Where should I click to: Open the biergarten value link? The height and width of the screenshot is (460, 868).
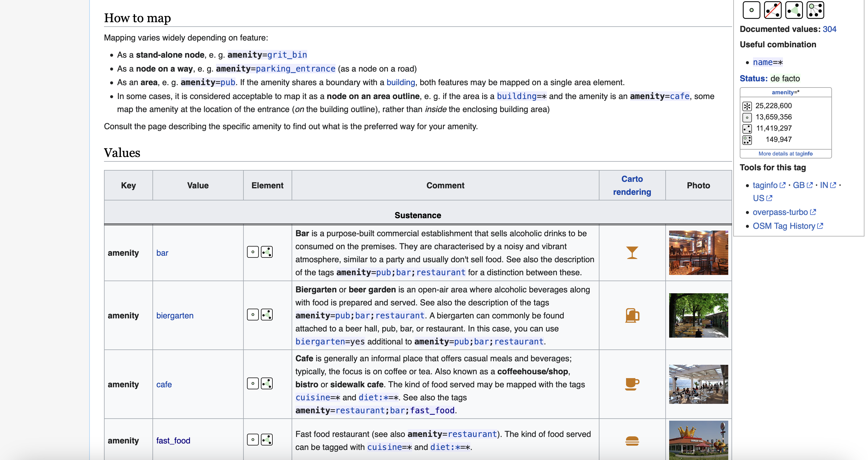(175, 315)
